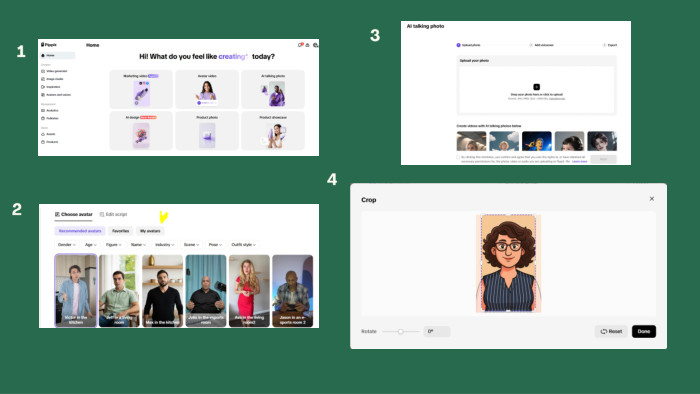Click the gift icon in Home header
700x394 pixels.
[x=308, y=45]
